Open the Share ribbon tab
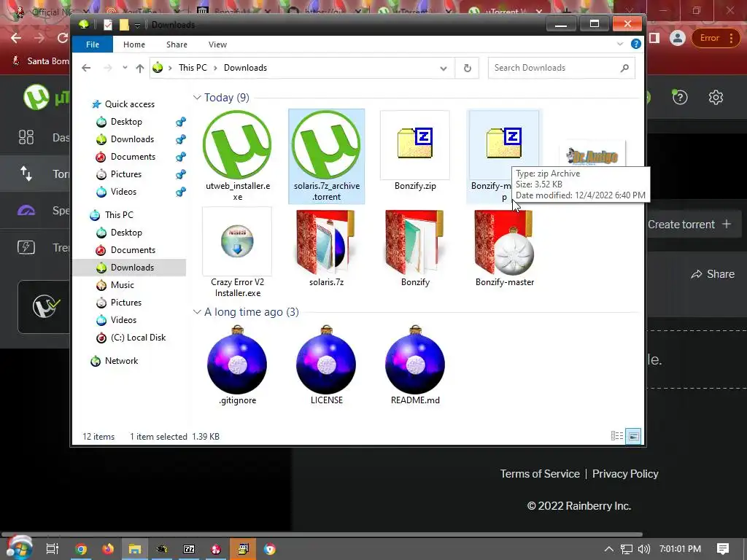The width and height of the screenshot is (747, 560). coord(177,44)
